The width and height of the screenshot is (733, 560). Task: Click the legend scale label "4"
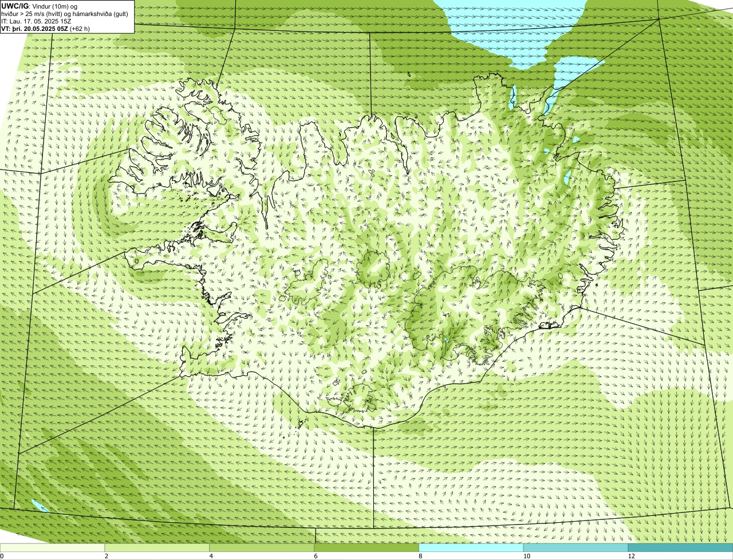click(211, 556)
